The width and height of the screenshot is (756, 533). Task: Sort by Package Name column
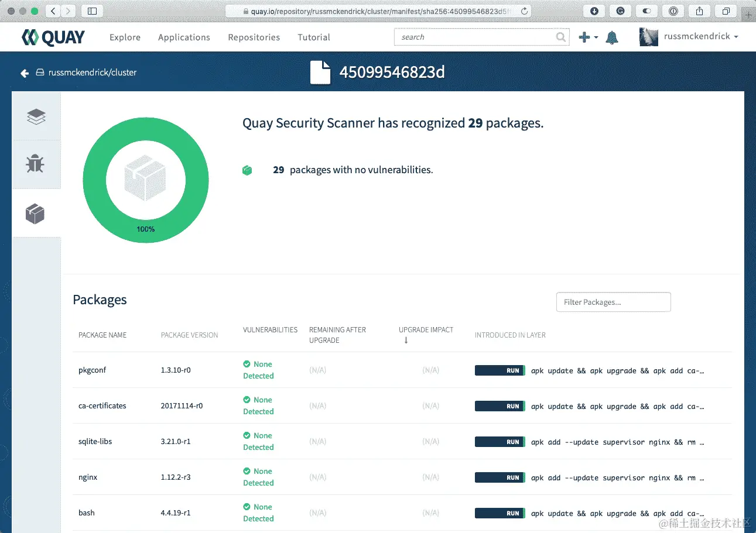(x=102, y=335)
